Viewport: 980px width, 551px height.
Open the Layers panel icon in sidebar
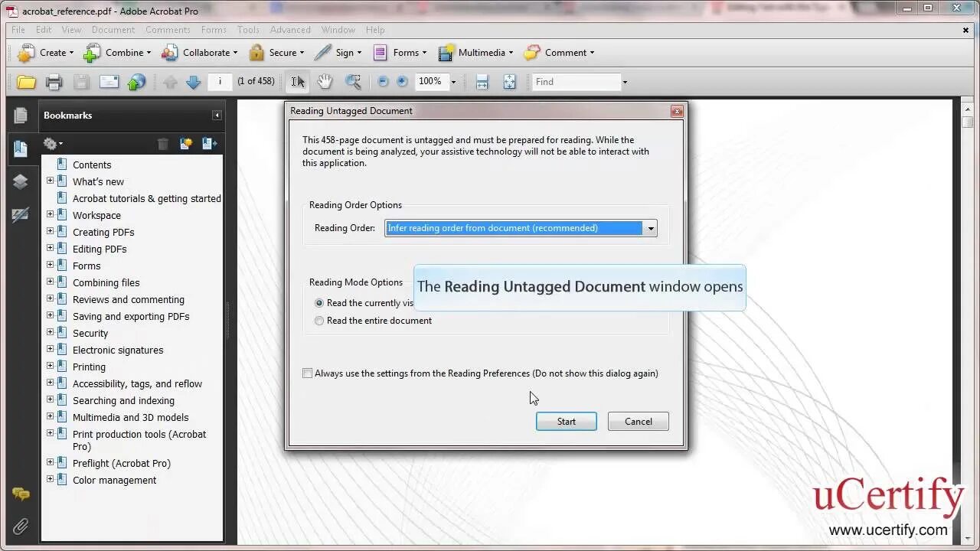point(21,181)
